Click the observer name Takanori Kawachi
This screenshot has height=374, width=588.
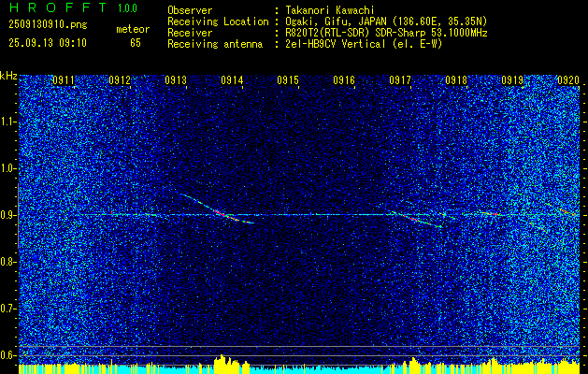pyautogui.click(x=330, y=10)
